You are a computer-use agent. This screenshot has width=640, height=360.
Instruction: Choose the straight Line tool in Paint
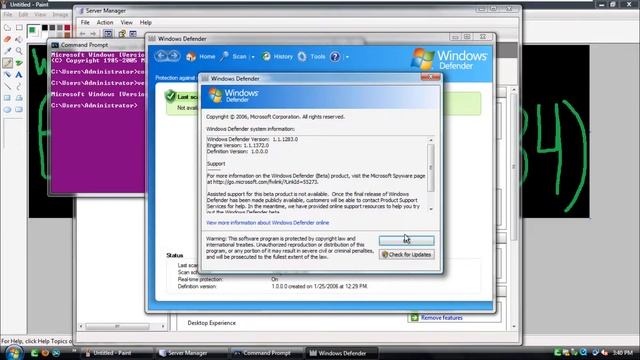click(7, 87)
